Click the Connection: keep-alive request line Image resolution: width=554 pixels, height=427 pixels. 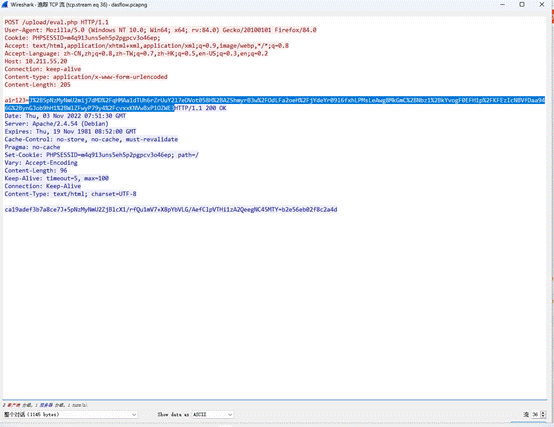click(x=43, y=69)
